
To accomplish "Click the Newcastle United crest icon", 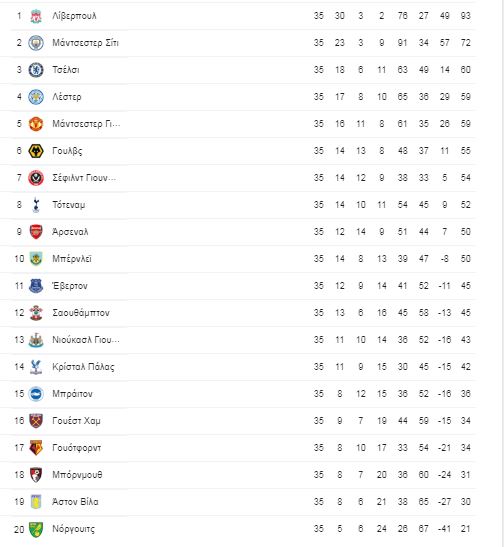I will click(x=36, y=340).
